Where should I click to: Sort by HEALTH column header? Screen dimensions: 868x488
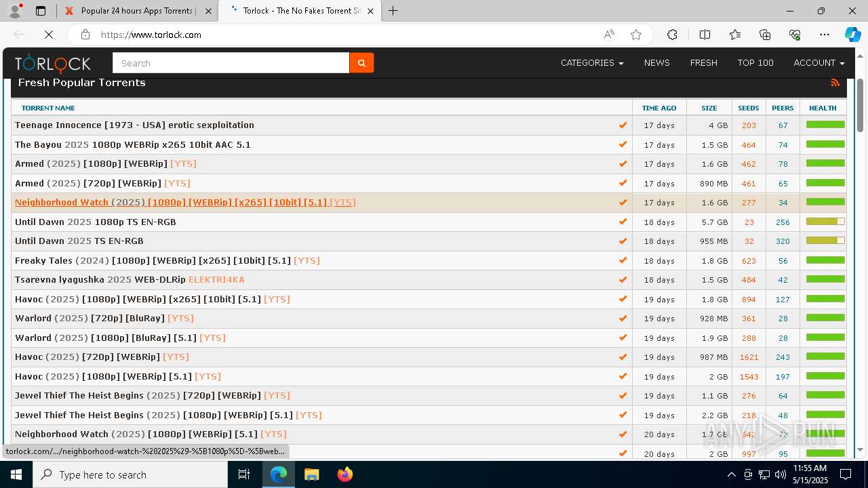coord(823,108)
